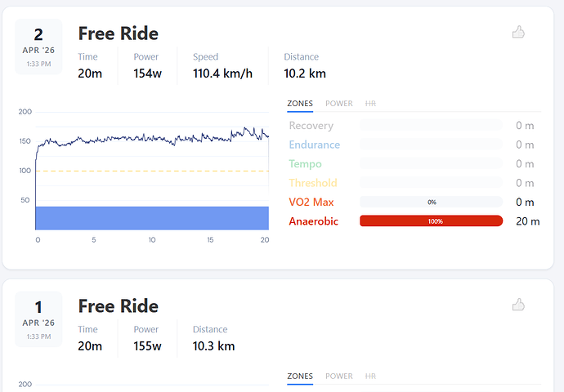Like the April 1 Free Ride activity

coord(517,305)
